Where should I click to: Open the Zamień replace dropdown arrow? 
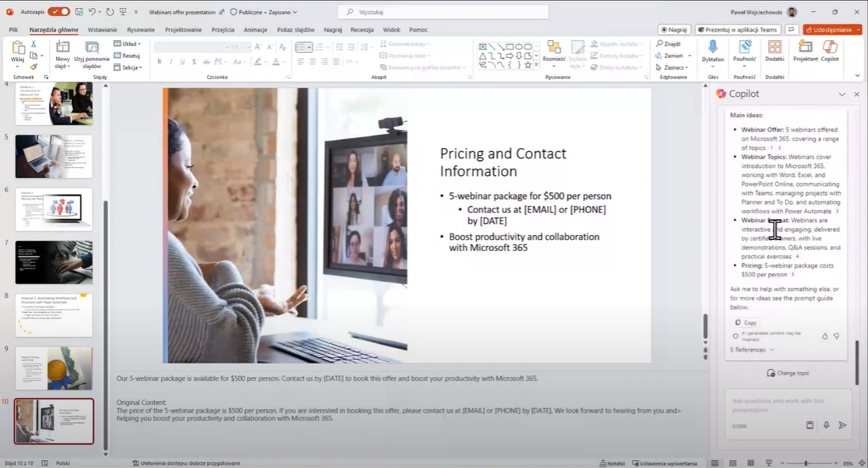coord(690,55)
